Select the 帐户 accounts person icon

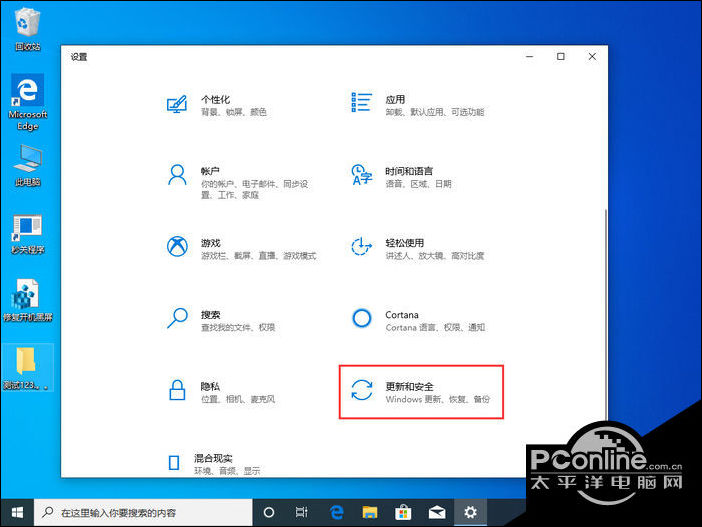[177, 176]
